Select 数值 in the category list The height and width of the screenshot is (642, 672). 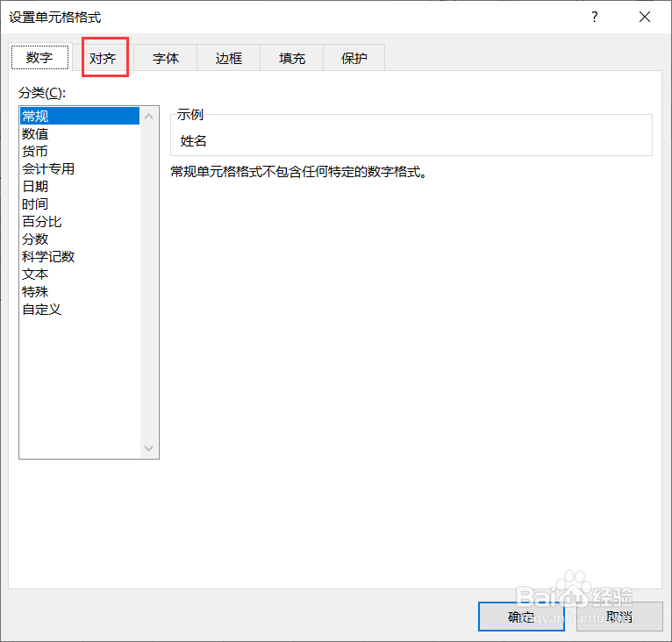pos(80,133)
